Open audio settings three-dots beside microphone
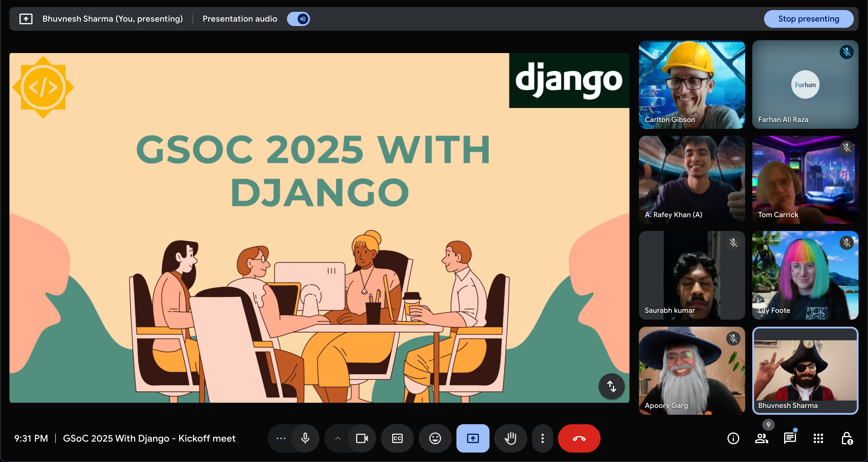Viewport: 868px width, 462px height. pos(281,438)
